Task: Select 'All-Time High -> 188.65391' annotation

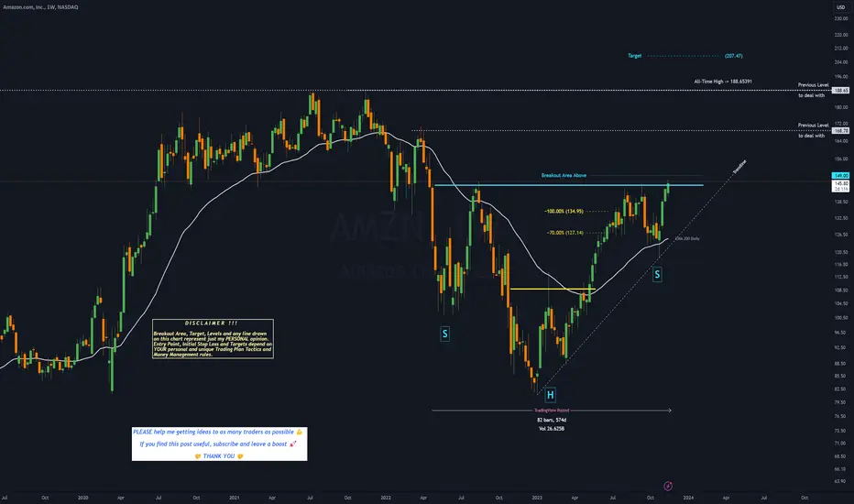Action: [723, 82]
